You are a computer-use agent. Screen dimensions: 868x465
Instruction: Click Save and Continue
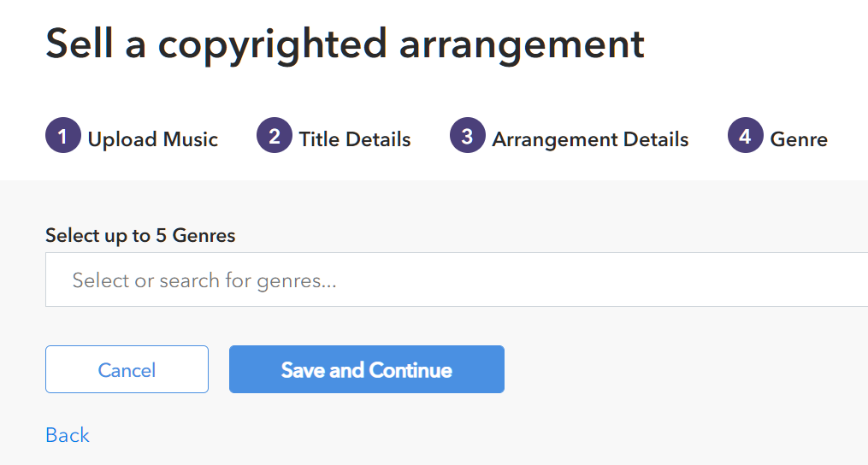[x=366, y=370]
